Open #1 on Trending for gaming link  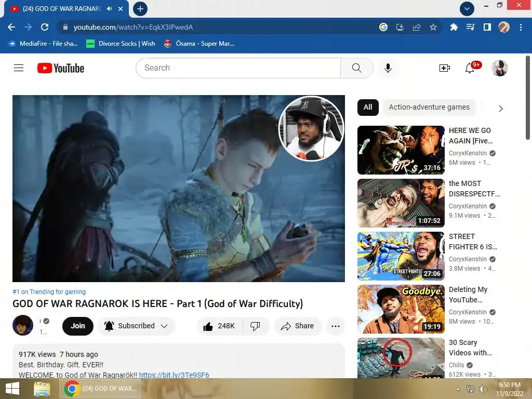tap(49, 292)
